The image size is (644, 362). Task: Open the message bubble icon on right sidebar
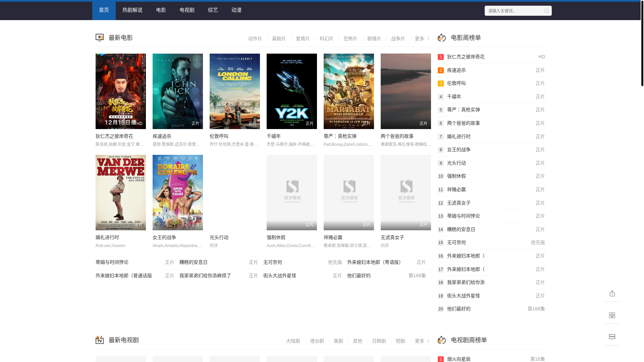pos(612,337)
